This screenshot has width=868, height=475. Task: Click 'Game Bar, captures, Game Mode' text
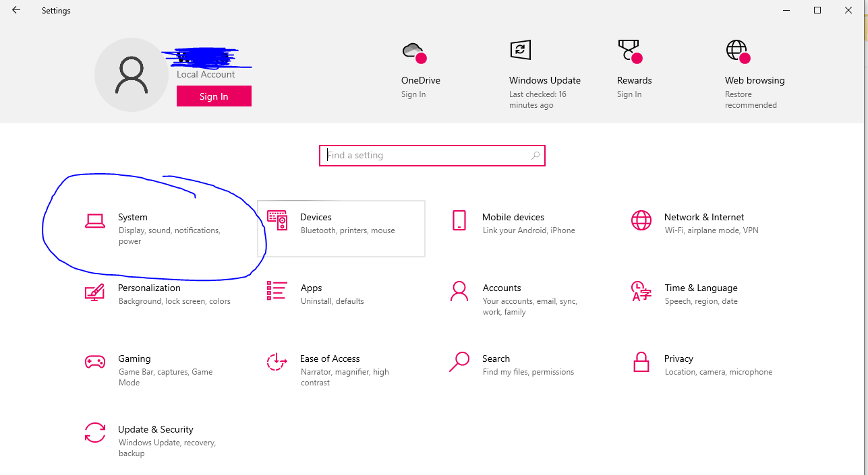[165, 377]
